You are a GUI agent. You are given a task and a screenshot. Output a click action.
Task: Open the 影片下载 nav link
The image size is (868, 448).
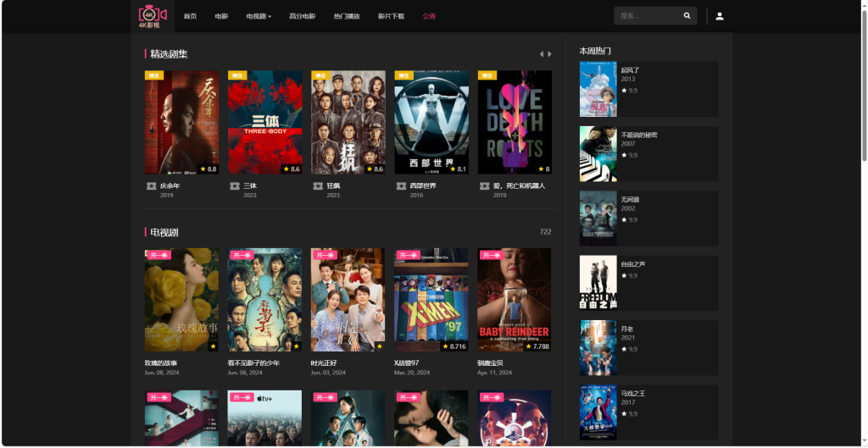click(x=391, y=16)
